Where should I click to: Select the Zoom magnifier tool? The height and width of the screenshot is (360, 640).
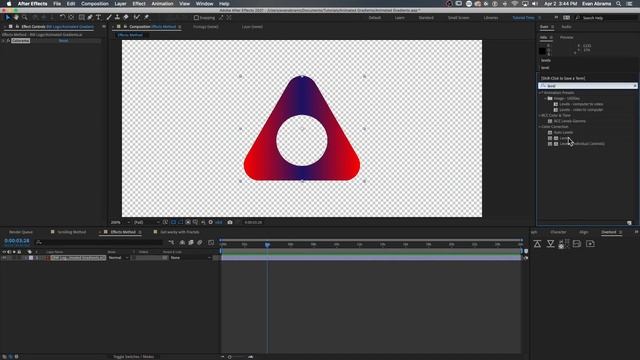pyautogui.click(x=25, y=18)
